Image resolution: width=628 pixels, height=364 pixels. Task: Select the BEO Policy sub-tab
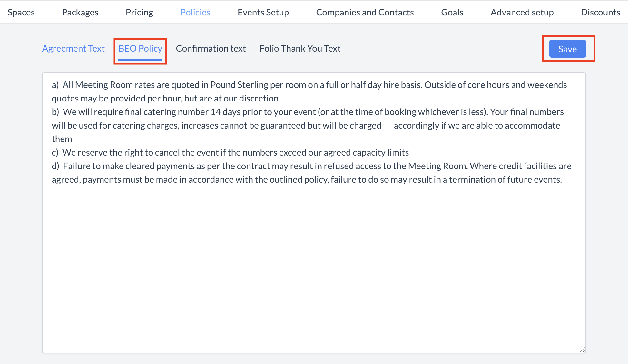140,48
